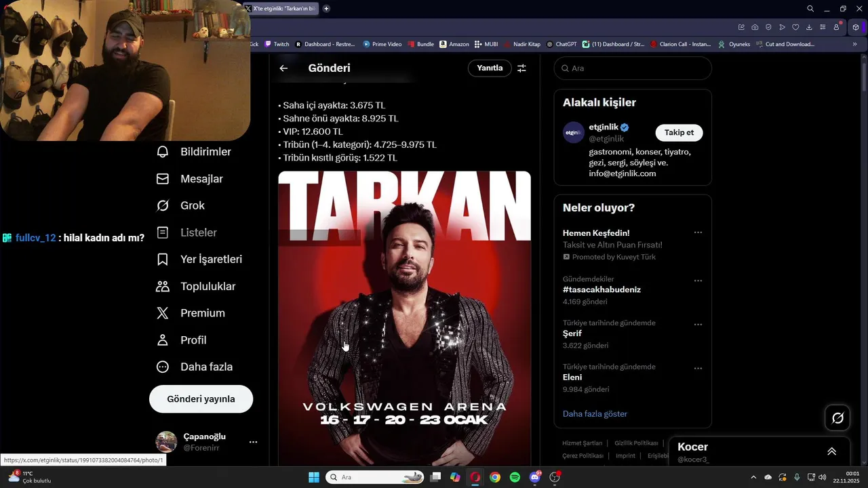Open Gizlilik Politikası footer link
Screen dimensions: 868x488
coord(636,443)
